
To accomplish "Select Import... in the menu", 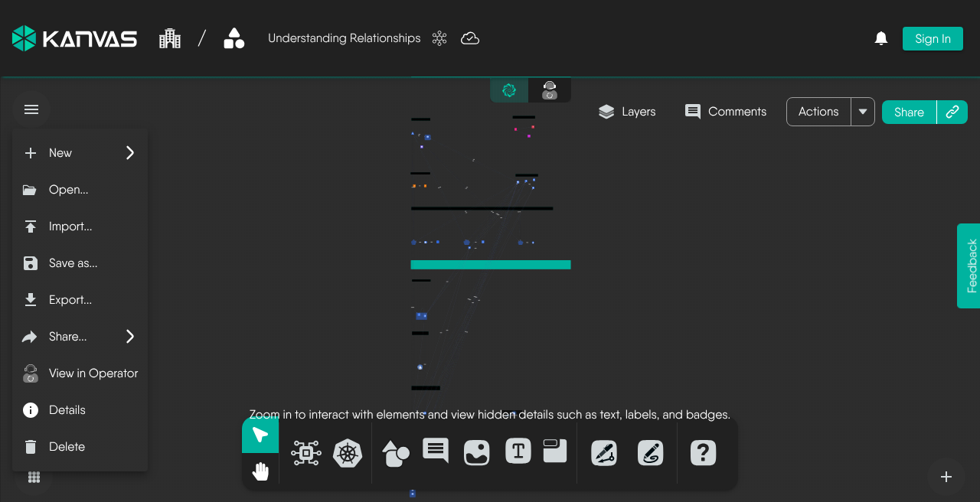I will click(x=80, y=227).
